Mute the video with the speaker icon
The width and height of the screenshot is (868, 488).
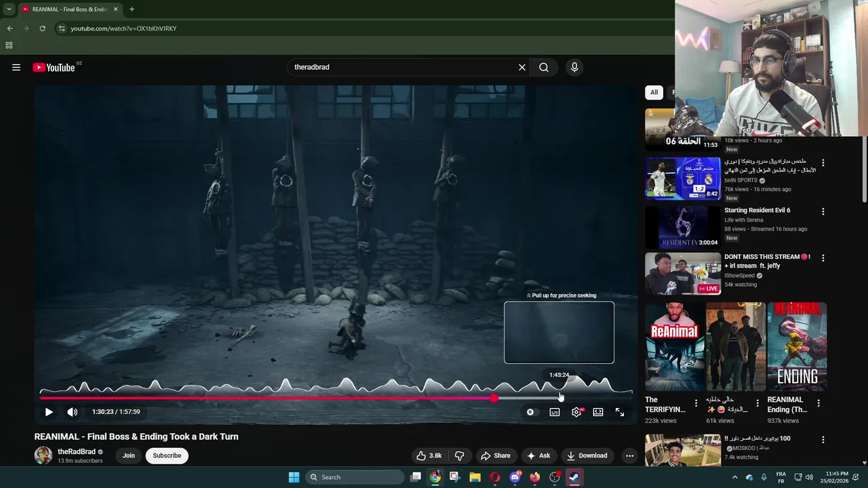click(x=73, y=411)
